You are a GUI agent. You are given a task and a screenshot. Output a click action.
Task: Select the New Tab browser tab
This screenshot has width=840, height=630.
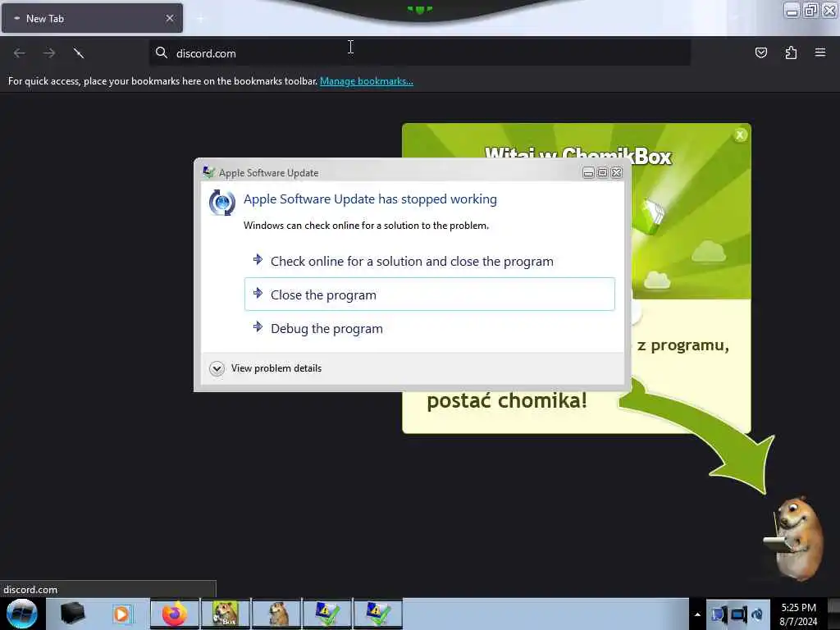tap(92, 18)
